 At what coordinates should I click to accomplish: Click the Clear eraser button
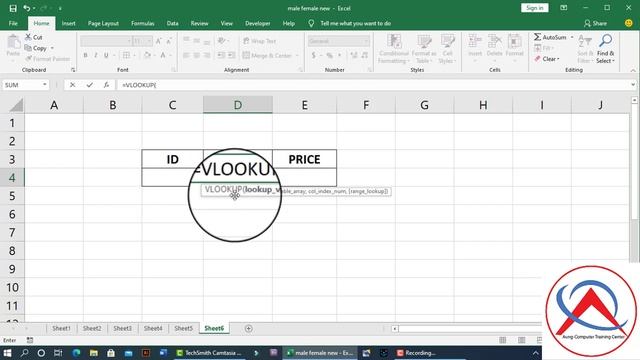pos(546,59)
